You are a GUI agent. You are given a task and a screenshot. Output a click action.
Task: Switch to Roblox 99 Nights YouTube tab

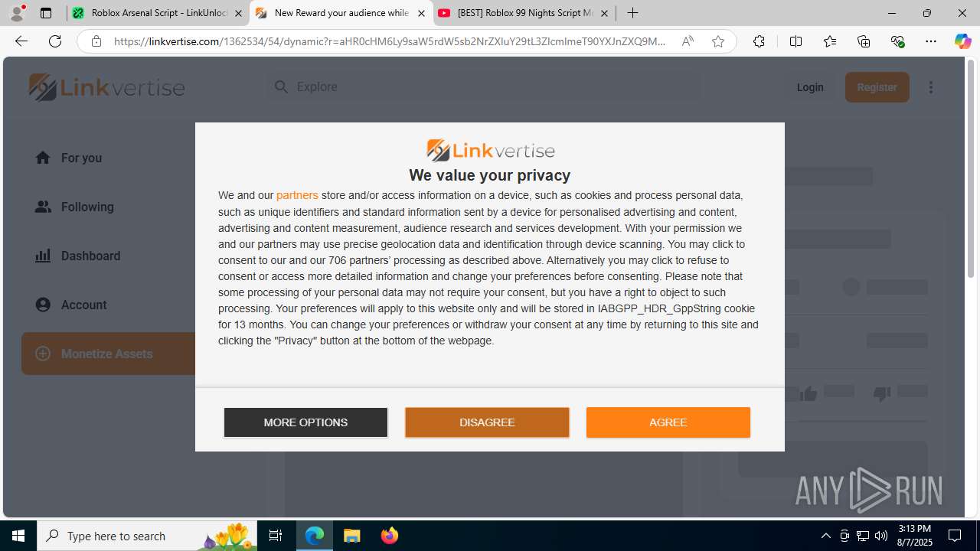[x=524, y=13]
